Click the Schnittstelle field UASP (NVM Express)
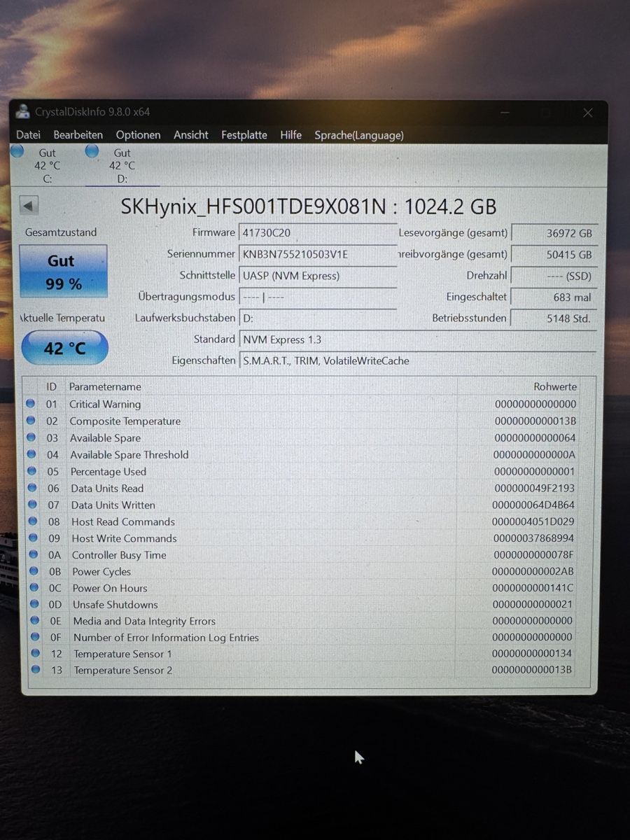This screenshot has height=840, width=630. click(318, 276)
